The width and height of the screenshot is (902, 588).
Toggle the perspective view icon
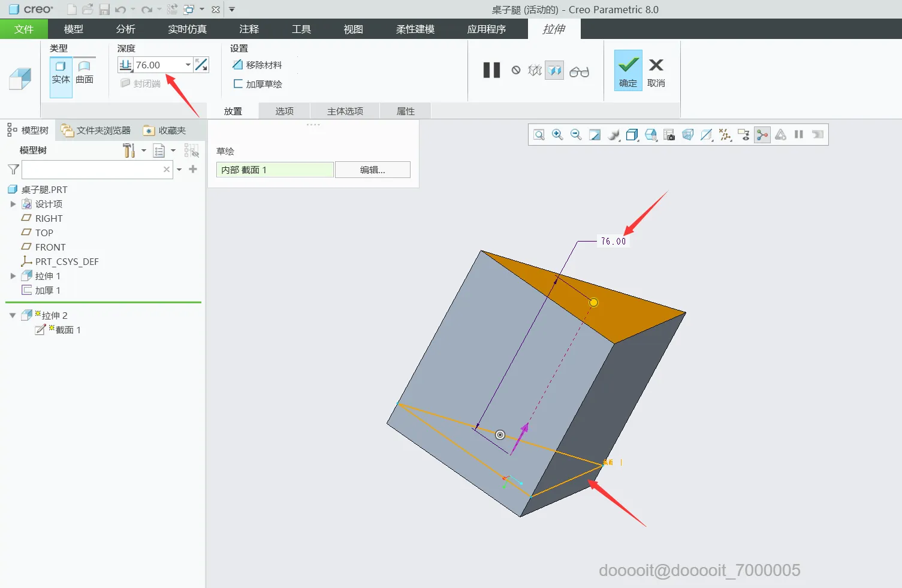[688, 135]
